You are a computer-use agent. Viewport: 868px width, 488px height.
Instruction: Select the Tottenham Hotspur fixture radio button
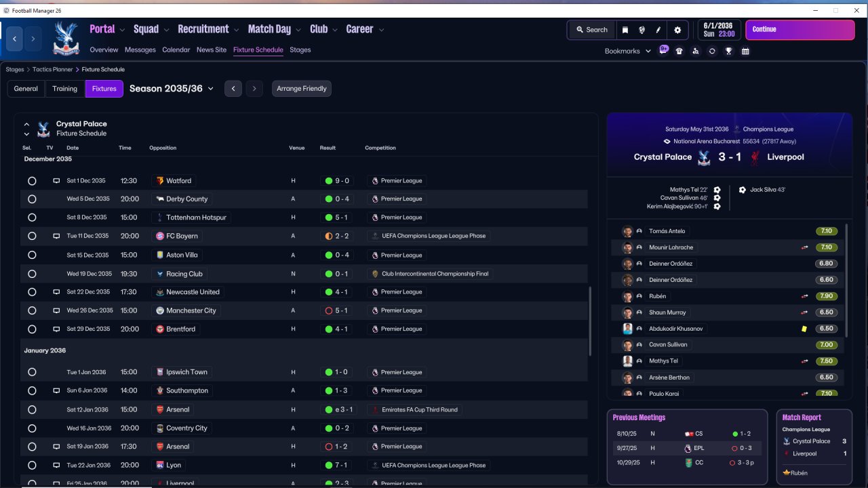coord(32,218)
